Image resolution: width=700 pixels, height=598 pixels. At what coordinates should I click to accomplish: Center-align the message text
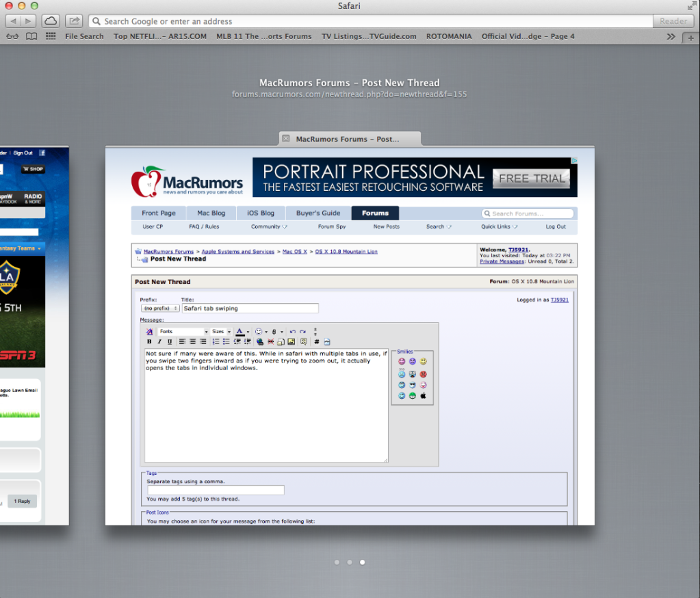coord(192,342)
